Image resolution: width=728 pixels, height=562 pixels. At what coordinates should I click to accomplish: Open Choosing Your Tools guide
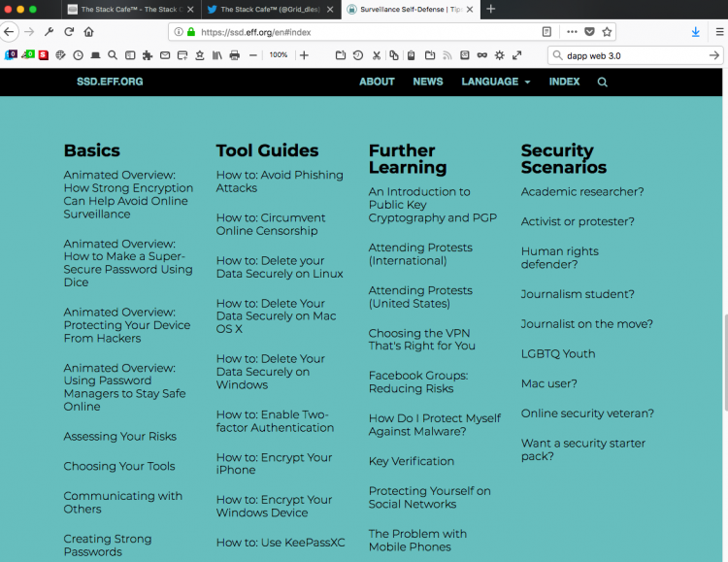119,466
